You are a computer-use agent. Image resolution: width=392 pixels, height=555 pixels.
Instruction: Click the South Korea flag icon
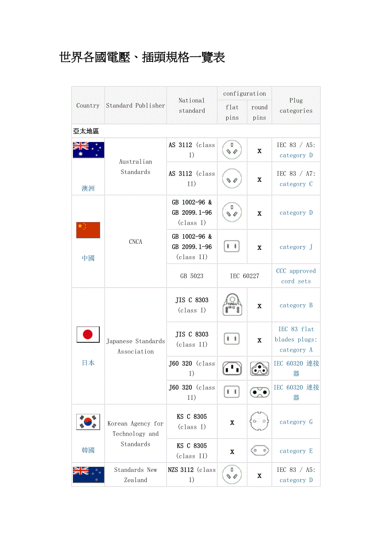coord(88,422)
